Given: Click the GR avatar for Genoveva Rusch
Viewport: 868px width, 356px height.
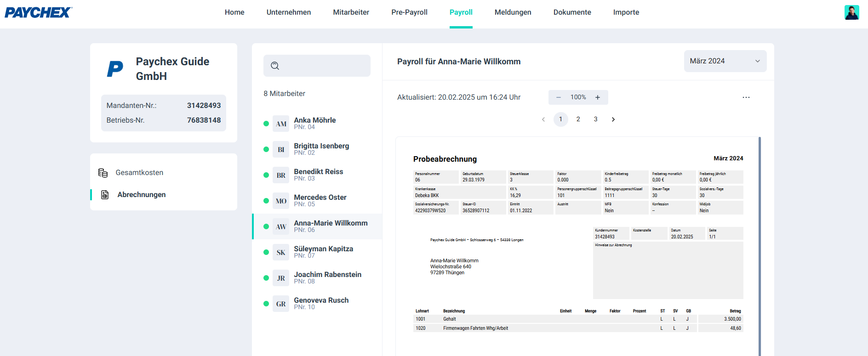Looking at the screenshot, I should coord(281,304).
